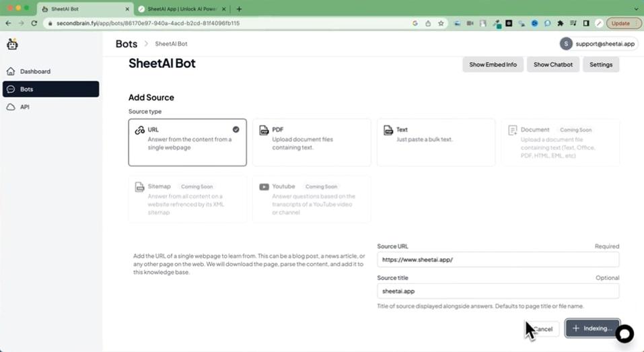
Task: Click the PDF file icon
Action: coord(264,130)
